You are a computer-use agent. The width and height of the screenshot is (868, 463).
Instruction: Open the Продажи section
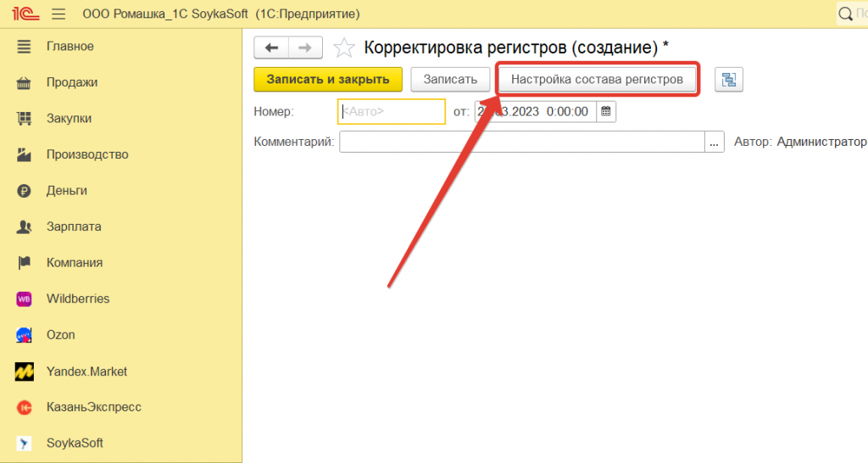point(71,82)
